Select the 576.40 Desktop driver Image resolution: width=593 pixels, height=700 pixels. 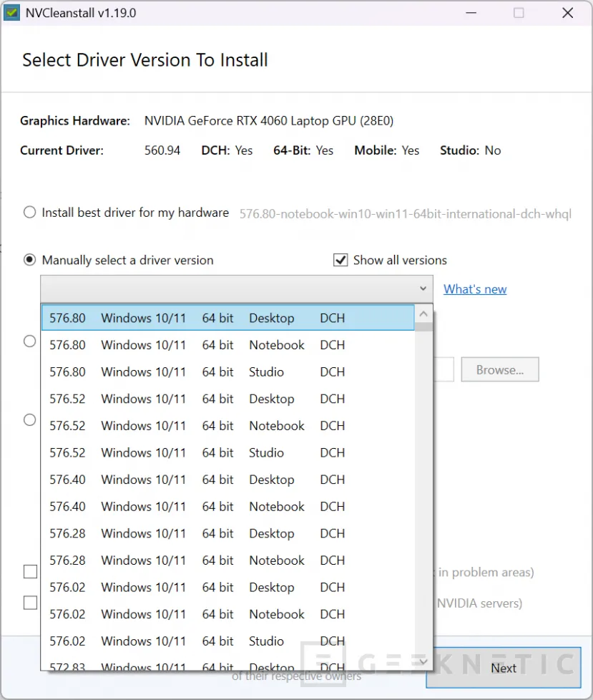[215, 480]
